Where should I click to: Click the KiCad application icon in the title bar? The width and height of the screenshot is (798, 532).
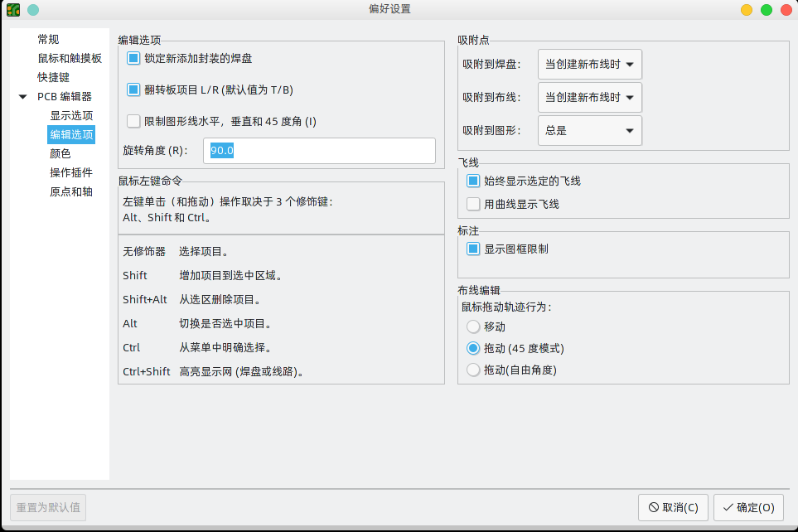pos(14,11)
